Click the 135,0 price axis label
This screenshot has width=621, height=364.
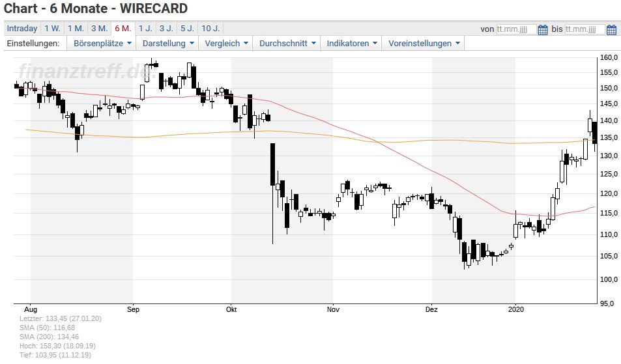[609, 137]
